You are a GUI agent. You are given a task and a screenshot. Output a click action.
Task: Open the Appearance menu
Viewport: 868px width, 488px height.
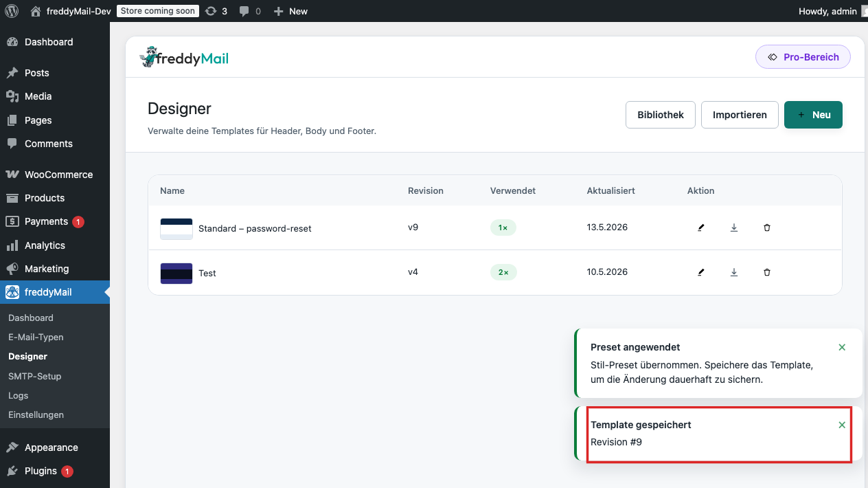pos(55,447)
